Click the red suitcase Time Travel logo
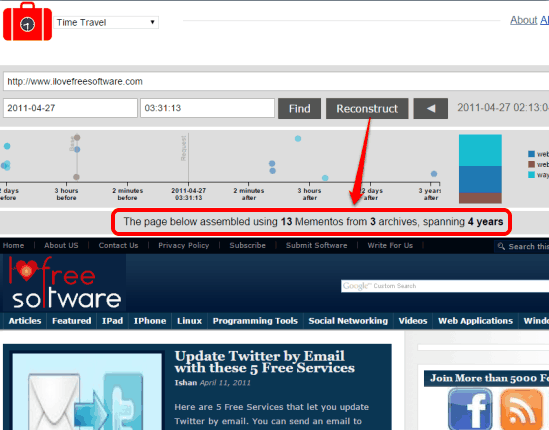The height and width of the screenshot is (430, 549). [27, 22]
